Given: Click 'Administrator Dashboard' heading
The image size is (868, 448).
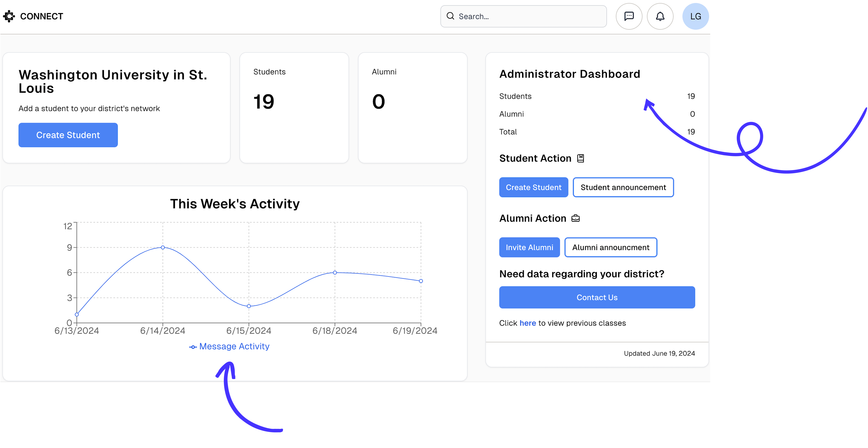Looking at the screenshot, I should click(x=569, y=74).
